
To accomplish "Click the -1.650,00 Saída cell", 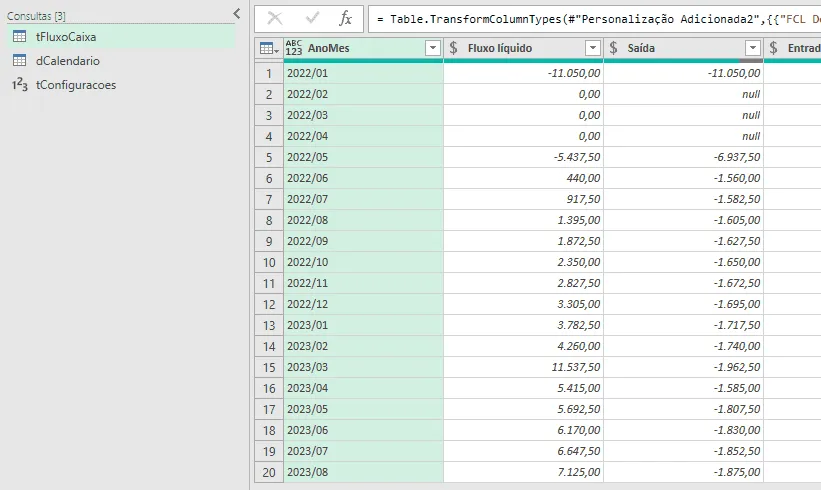I will tap(683, 262).
